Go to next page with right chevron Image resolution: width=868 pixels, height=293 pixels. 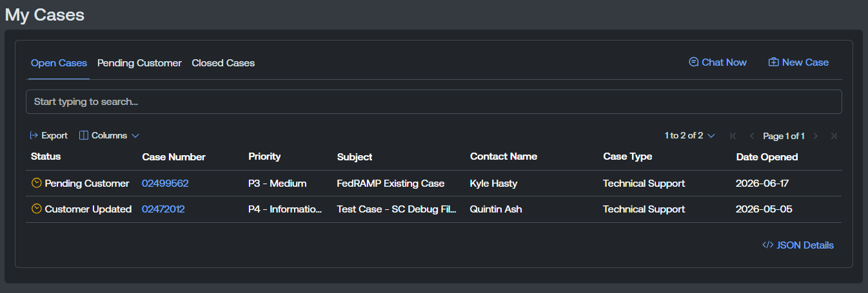pos(816,136)
